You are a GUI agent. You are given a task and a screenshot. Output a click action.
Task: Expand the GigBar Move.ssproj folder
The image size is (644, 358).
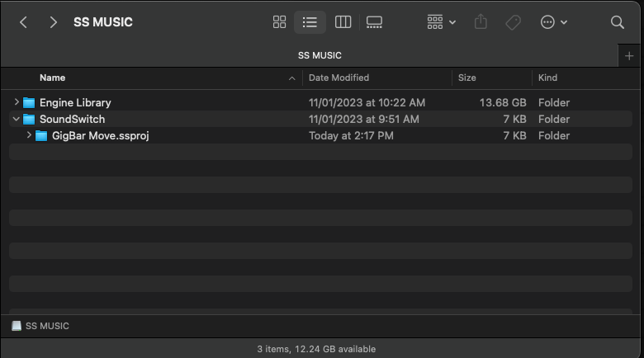pyautogui.click(x=29, y=134)
